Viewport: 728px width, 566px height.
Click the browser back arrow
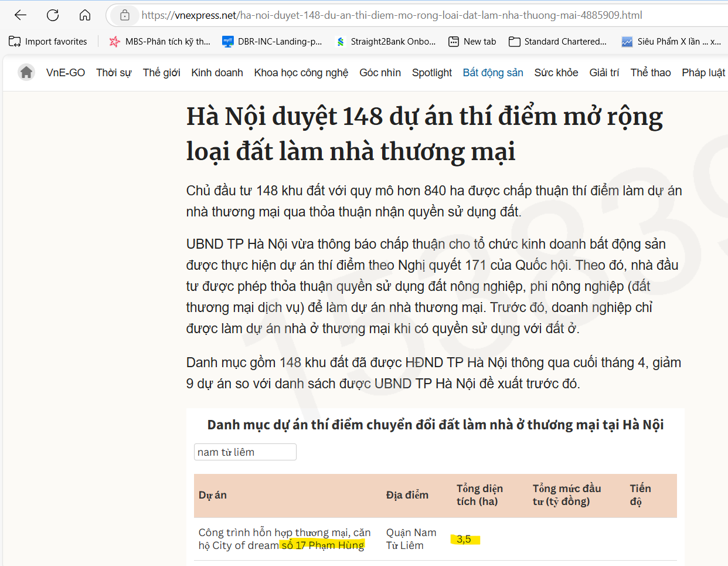point(21,15)
